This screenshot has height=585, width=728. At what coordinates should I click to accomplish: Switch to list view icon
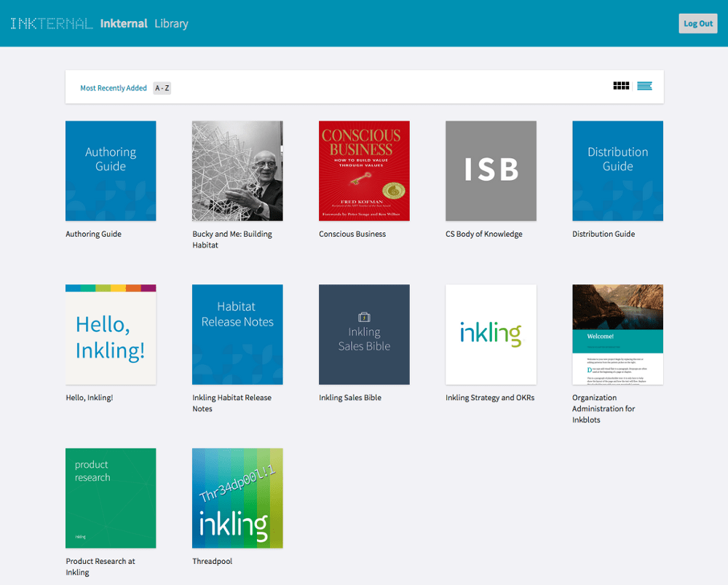pyautogui.click(x=644, y=86)
